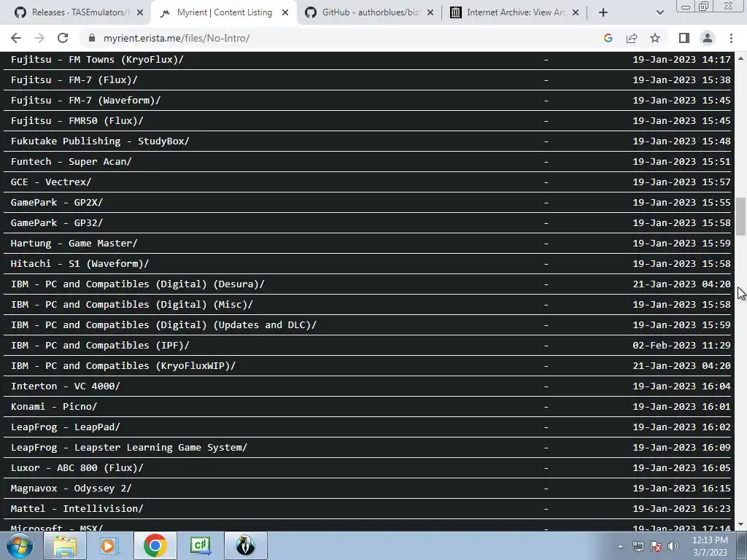The height and width of the screenshot is (560, 747).
Task: Open IBM PC Compatibles (KryoFluxWIP) folder
Action: (x=123, y=366)
